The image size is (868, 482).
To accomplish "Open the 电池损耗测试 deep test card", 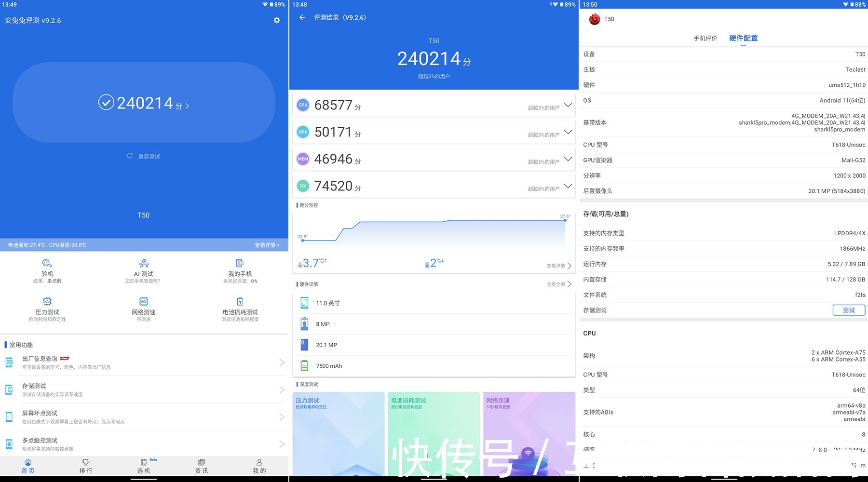I will [x=434, y=434].
